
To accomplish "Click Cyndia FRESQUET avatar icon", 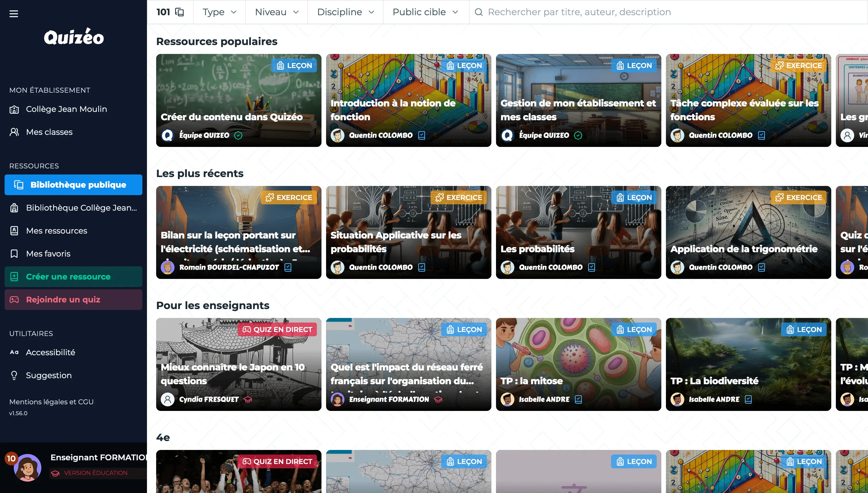I will [167, 399].
